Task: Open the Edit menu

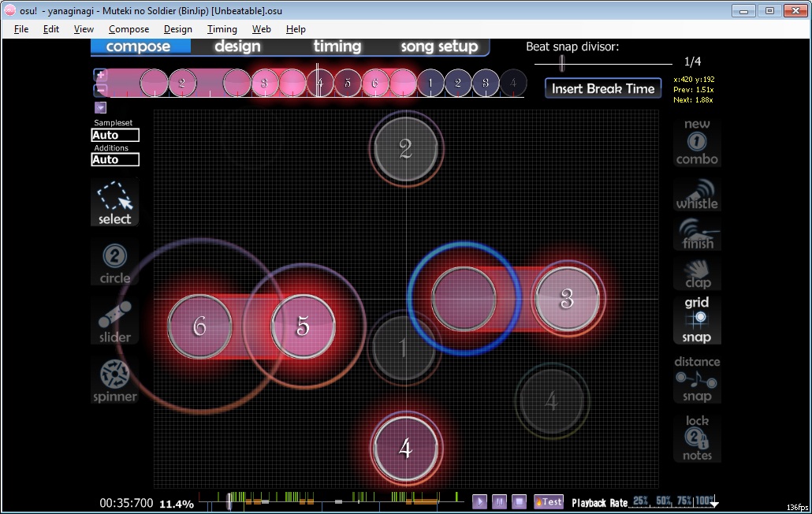Action: (50, 29)
